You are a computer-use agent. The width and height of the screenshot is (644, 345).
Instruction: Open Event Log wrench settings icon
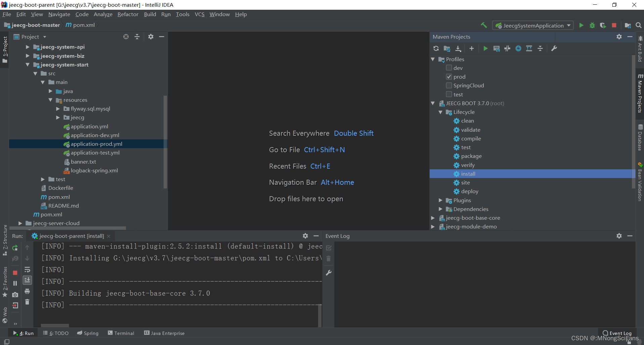click(x=329, y=272)
